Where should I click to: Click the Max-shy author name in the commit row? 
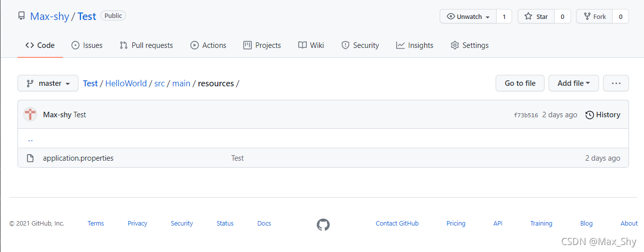coord(57,115)
